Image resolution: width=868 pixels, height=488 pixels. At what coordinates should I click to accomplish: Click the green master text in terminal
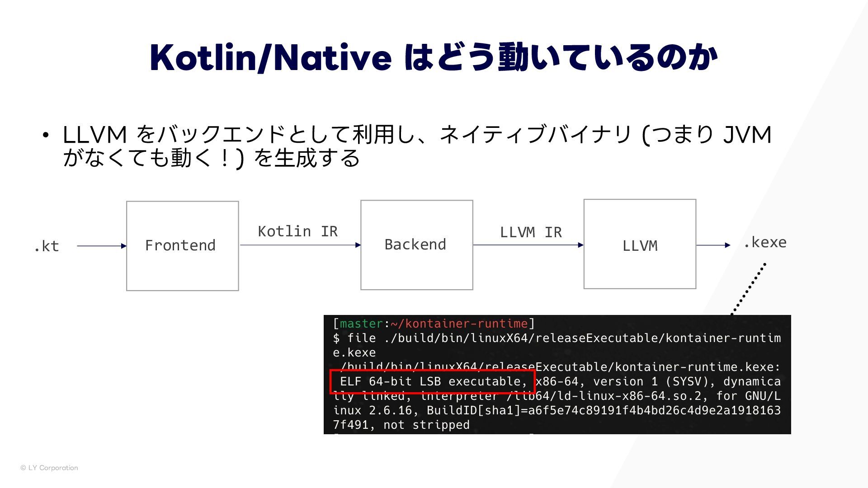click(361, 324)
